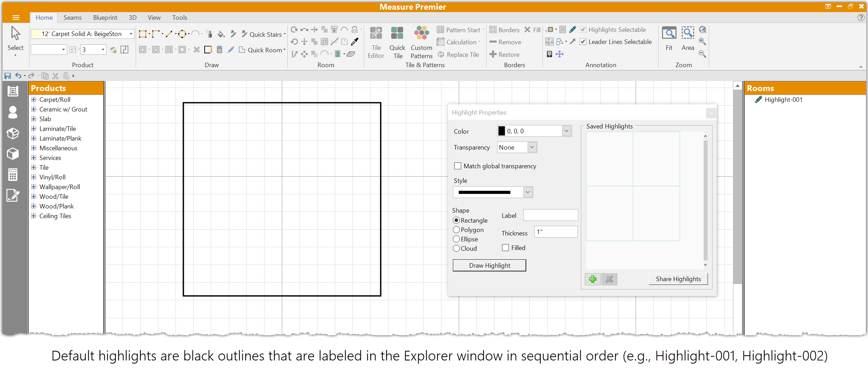Click the black line style preview
The height and width of the screenshot is (375, 868).
484,193
